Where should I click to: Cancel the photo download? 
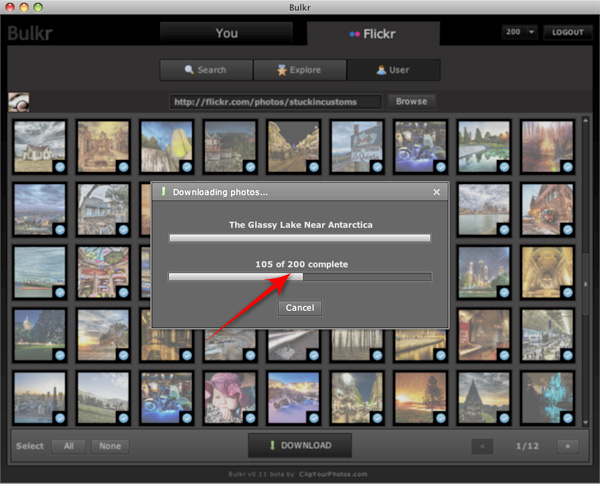(x=300, y=308)
